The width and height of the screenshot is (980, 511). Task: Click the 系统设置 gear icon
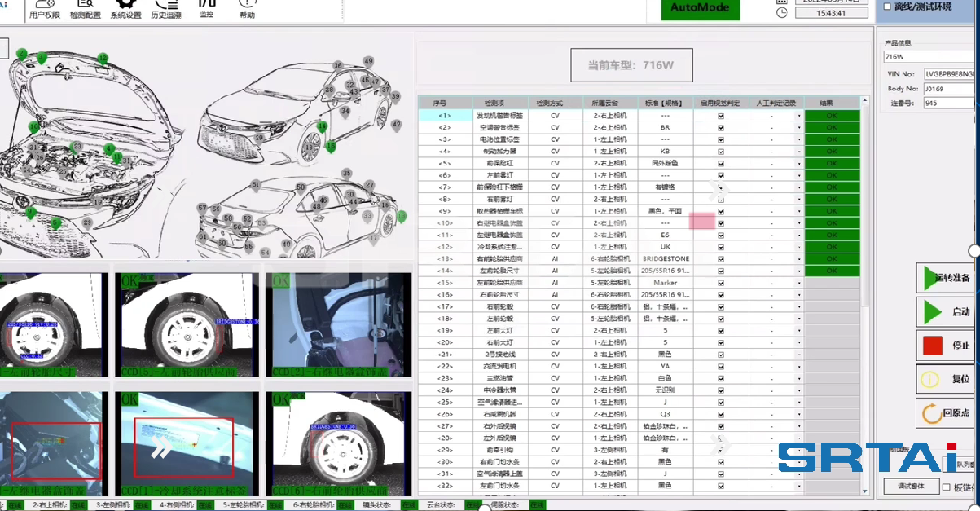click(125, 8)
